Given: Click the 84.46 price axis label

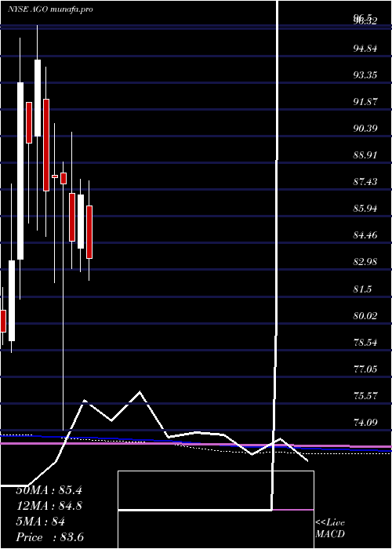Looking at the screenshot, I should 365,235.
